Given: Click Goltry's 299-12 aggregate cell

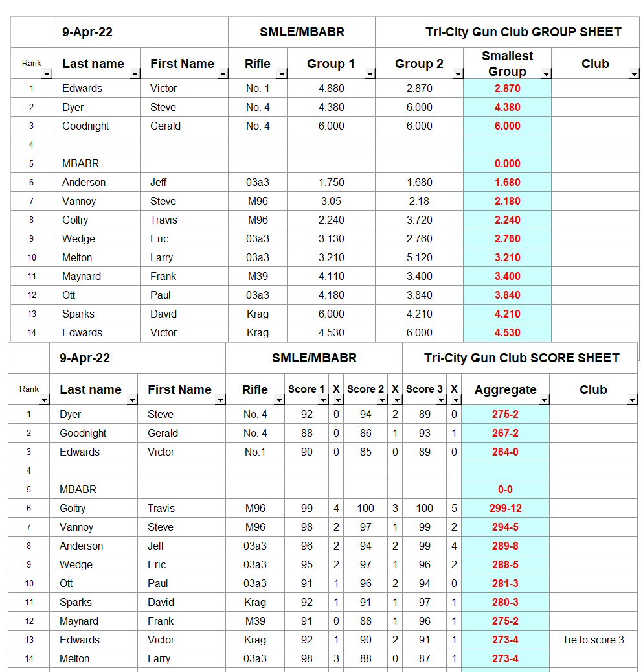Looking at the screenshot, I should point(505,509).
